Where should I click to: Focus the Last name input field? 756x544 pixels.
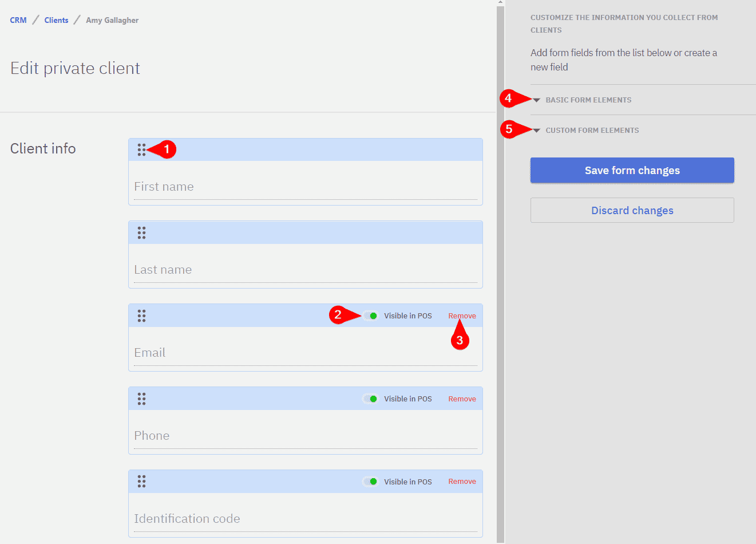click(x=305, y=270)
